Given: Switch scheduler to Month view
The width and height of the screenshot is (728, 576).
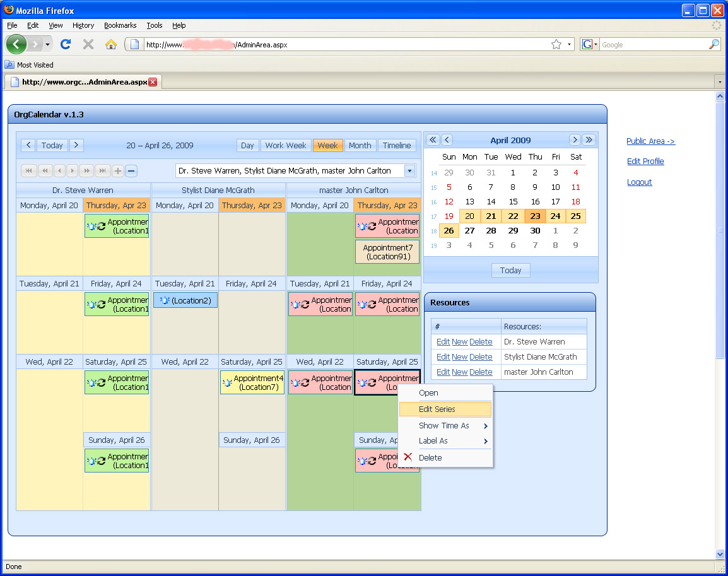Looking at the screenshot, I should click(360, 145).
